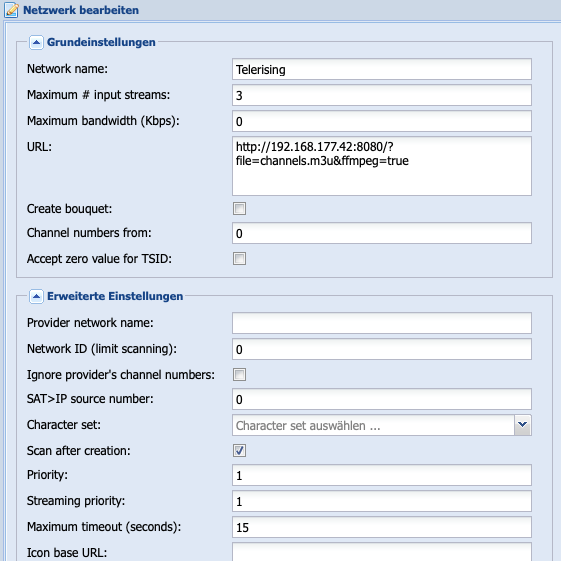561x561 pixels.
Task: Check Accept zero value for TSID
Action: coord(239,259)
